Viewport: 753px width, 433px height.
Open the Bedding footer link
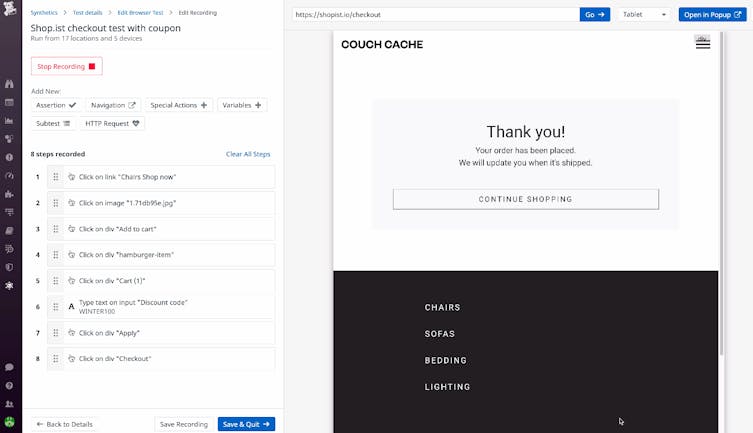[x=445, y=360]
